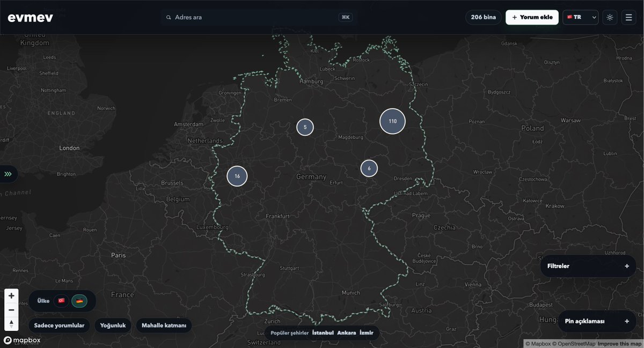Viewport: 644px width, 348px height.
Task: Open the 16 cluster marker
Action: (x=237, y=176)
